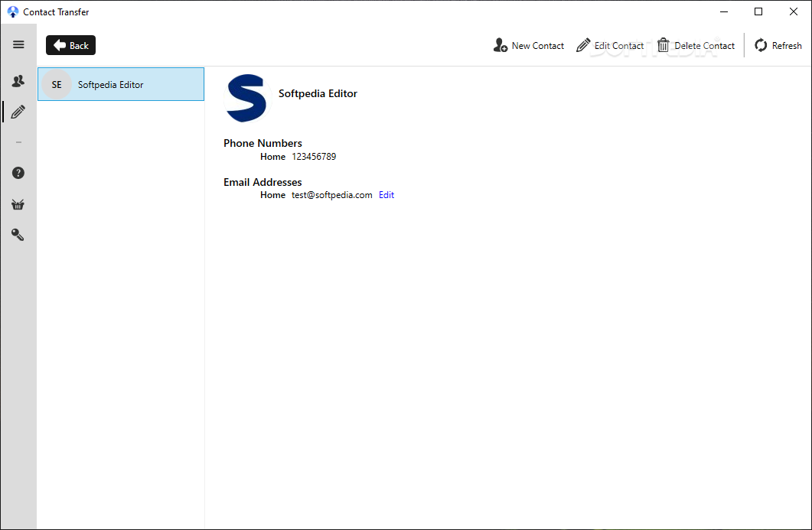Click the Contact Transfer app icon in title bar

pyautogui.click(x=13, y=12)
